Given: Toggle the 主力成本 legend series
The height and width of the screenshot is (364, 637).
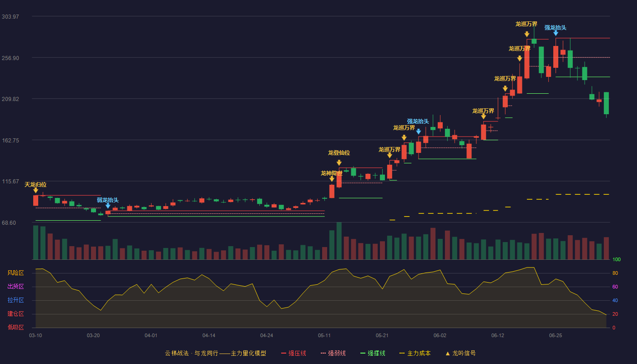Looking at the screenshot, I should coord(415,353).
